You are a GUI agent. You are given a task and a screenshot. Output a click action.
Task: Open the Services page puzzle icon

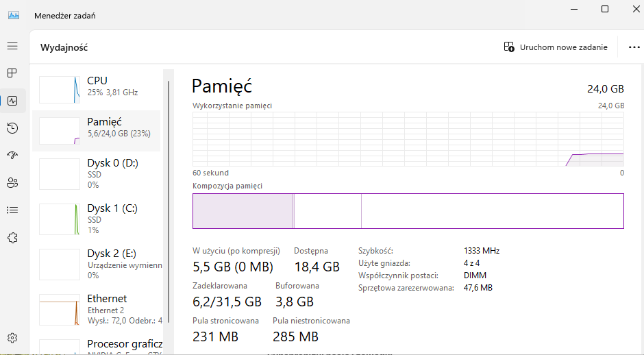(x=12, y=238)
